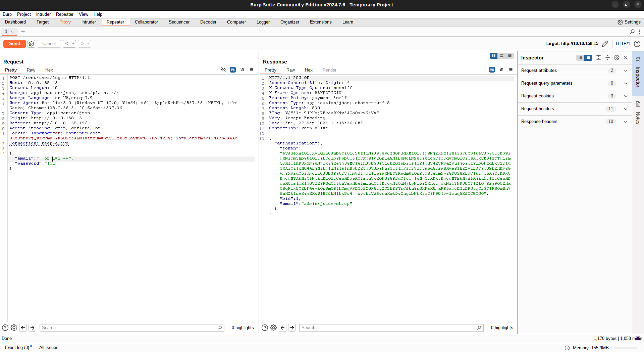Expand Request cookies section in Inspector
The width and height of the screenshot is (644, 352).
coord(626,96)
